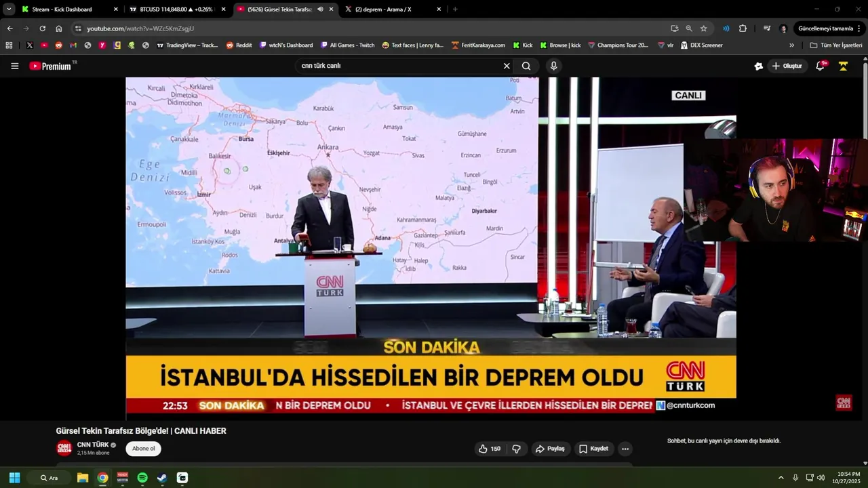Open the Champions Tour bookmark

pos(618,45)
